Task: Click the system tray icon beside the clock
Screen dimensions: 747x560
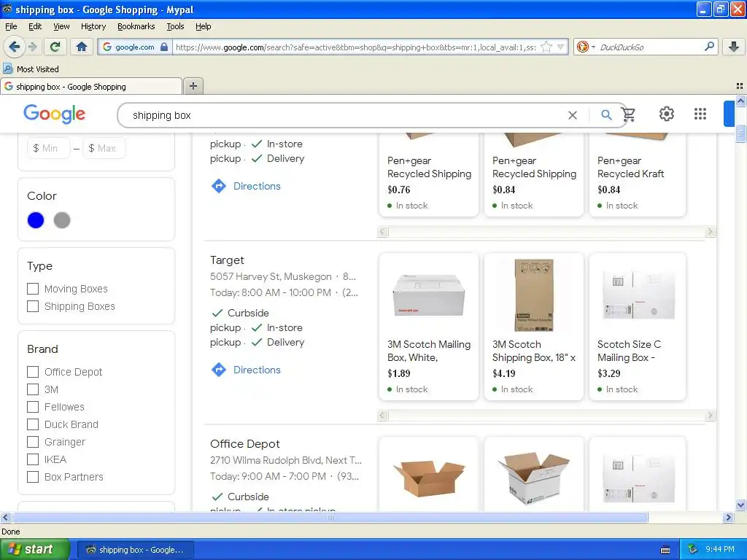Action: (x=693, y=549)
